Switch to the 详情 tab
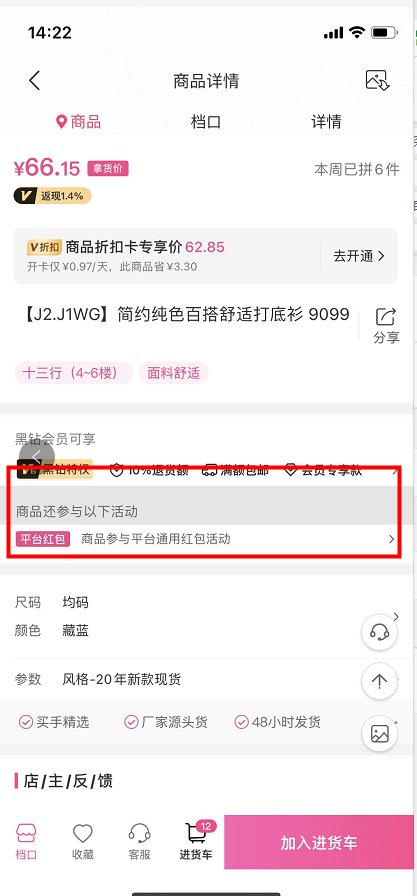Image resolution: width=417 pixels, height=896 pixels. coord(326,122)
